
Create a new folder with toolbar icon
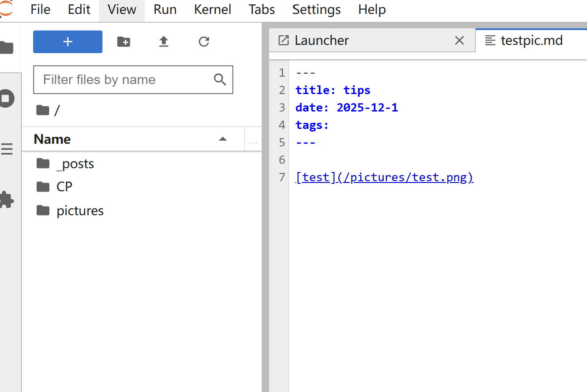click(124, 42)
